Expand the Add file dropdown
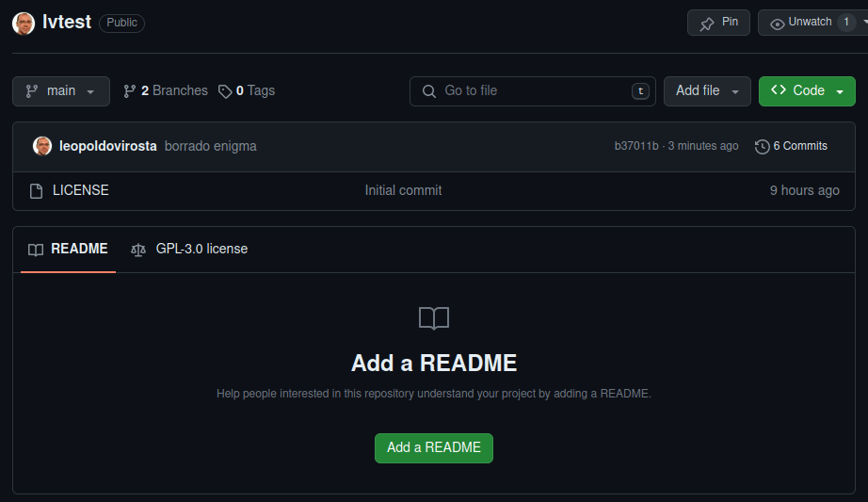868x502 pixels. pos(707,91)
